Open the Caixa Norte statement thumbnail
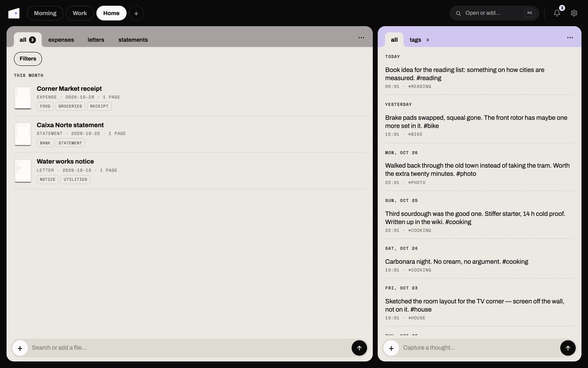This screenshot has width=588, height=368. [23, 134]
